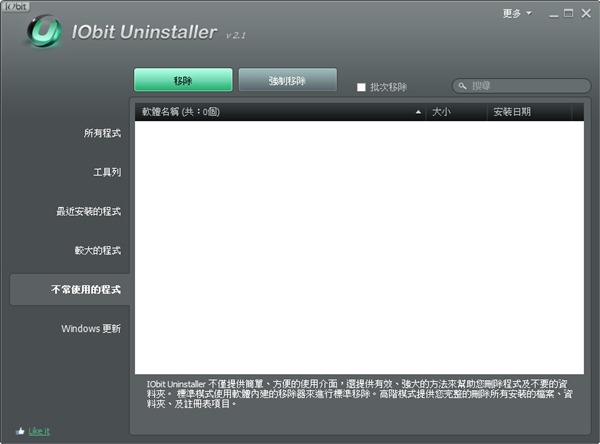Image resolution: width=600 pixels, height=444 pixels.
Task: Close the IObit Uninstaller window
Action: pos(586,13)
